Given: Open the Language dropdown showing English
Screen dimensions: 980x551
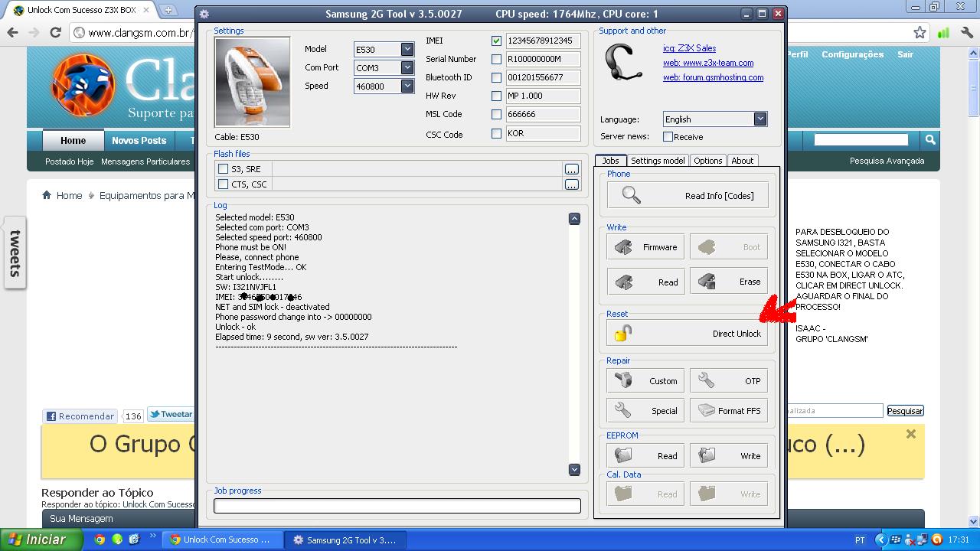Looking at the screenshot, I should pyautogui.click(x=759, y=119).
